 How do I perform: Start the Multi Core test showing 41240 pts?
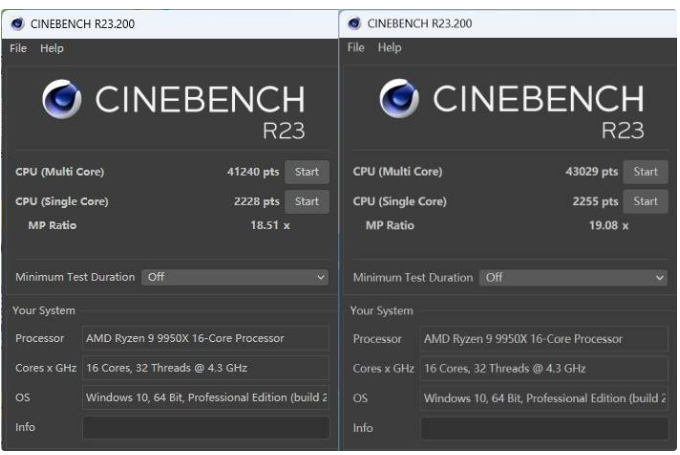307,172
